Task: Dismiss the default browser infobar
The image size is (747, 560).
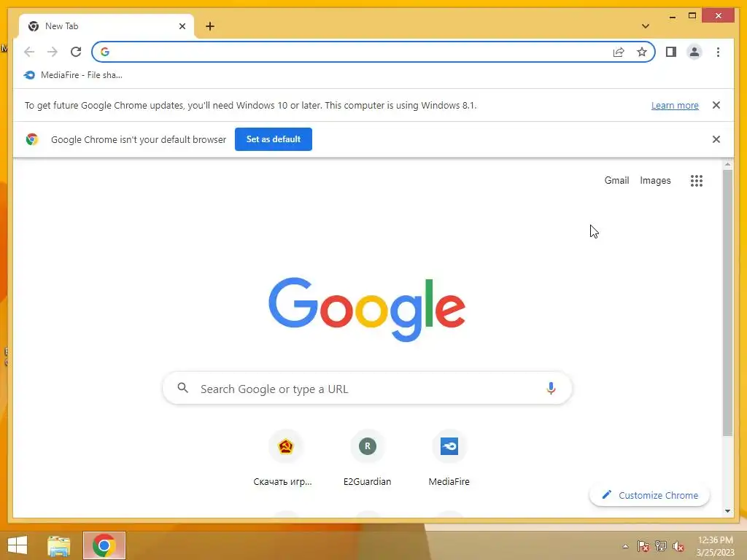Action: 716,139
